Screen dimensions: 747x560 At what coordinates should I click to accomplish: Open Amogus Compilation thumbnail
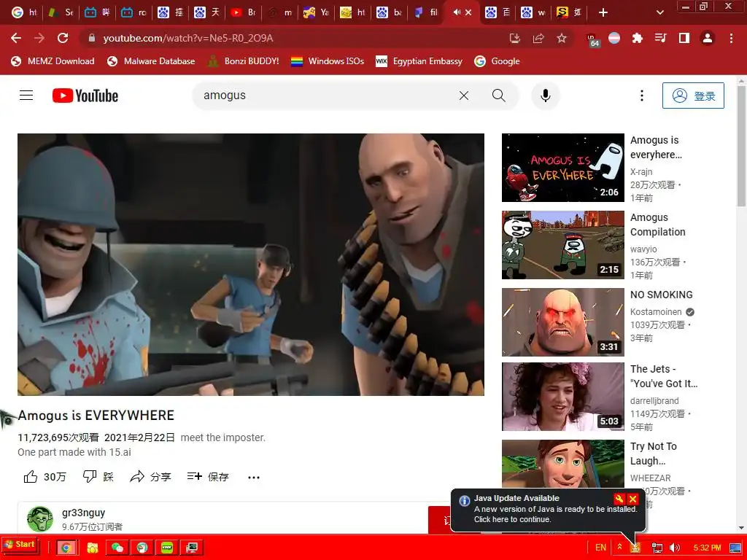(562, 245)
